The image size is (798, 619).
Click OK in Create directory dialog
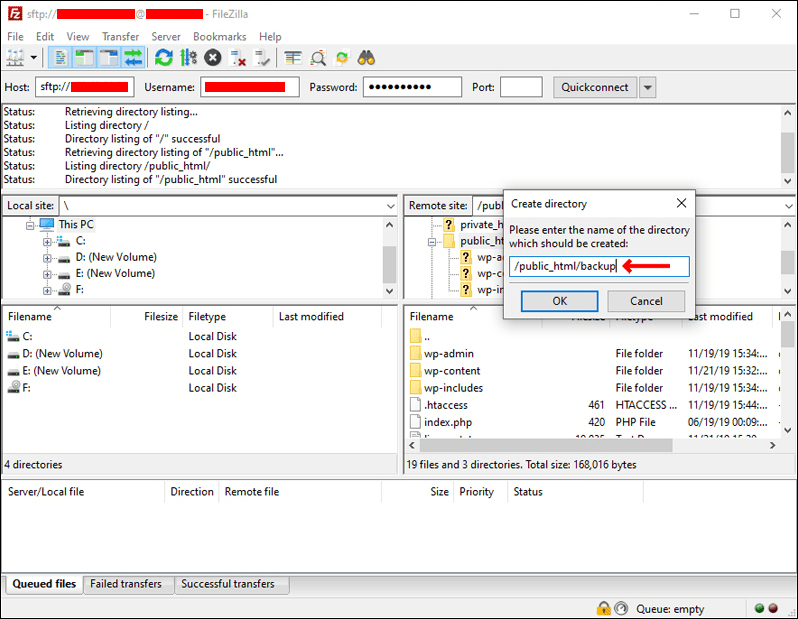click(559, 301)
